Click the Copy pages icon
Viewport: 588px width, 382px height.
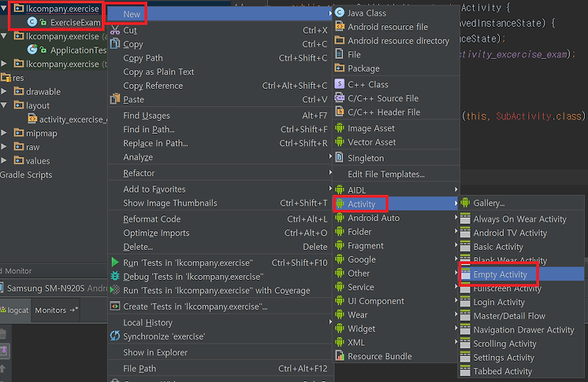(115, 43)
